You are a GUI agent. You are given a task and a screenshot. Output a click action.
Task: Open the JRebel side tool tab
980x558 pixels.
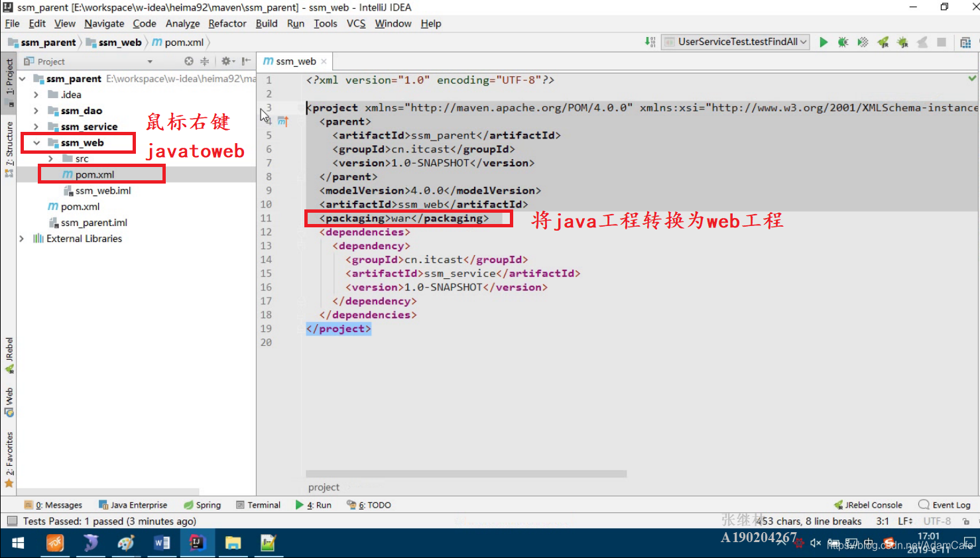9,356
